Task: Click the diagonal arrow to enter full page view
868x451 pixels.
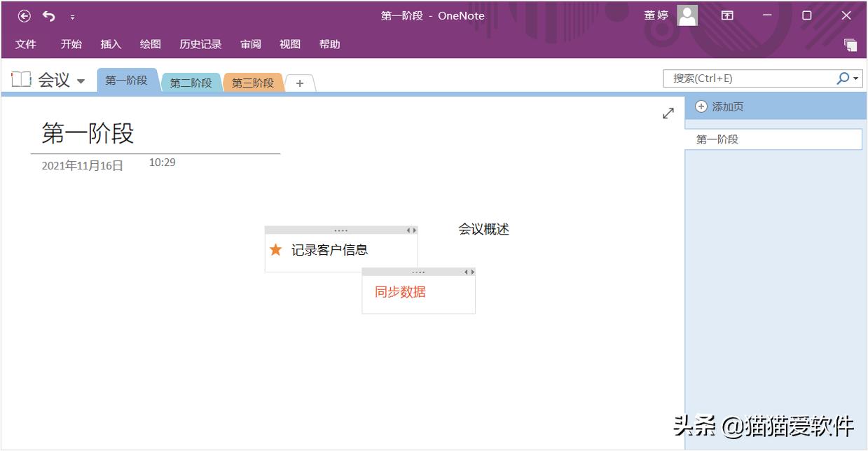Action: click(x=668, y=113)
